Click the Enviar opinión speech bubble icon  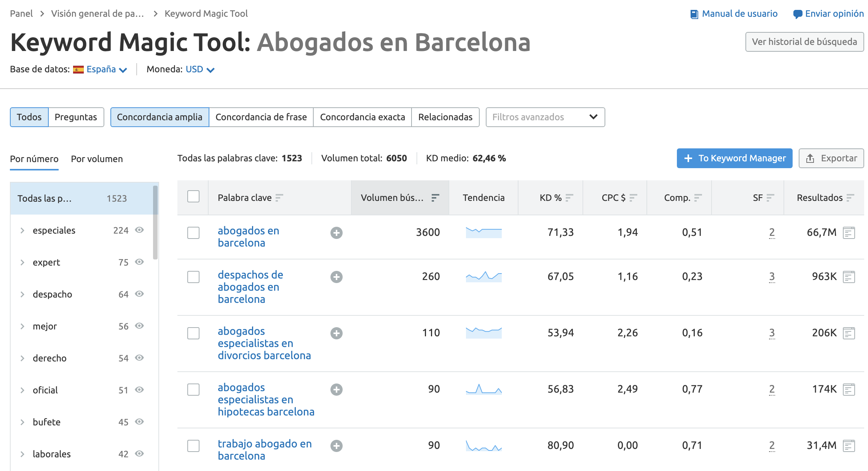point(798,14)
